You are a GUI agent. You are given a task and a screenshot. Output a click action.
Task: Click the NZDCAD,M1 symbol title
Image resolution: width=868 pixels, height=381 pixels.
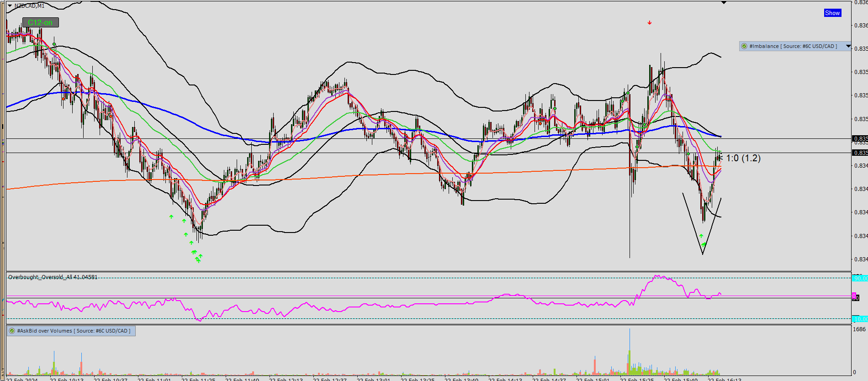[30, 5]
